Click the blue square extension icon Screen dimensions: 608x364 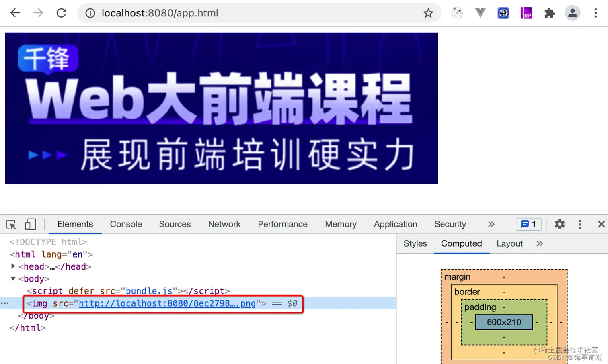503,13
